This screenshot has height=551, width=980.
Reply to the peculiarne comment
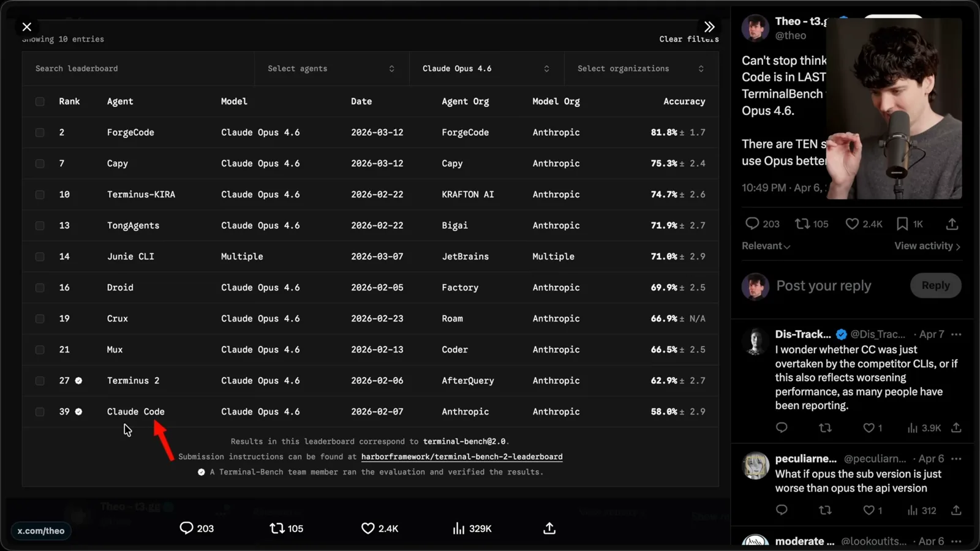click(x=782, y=510)
